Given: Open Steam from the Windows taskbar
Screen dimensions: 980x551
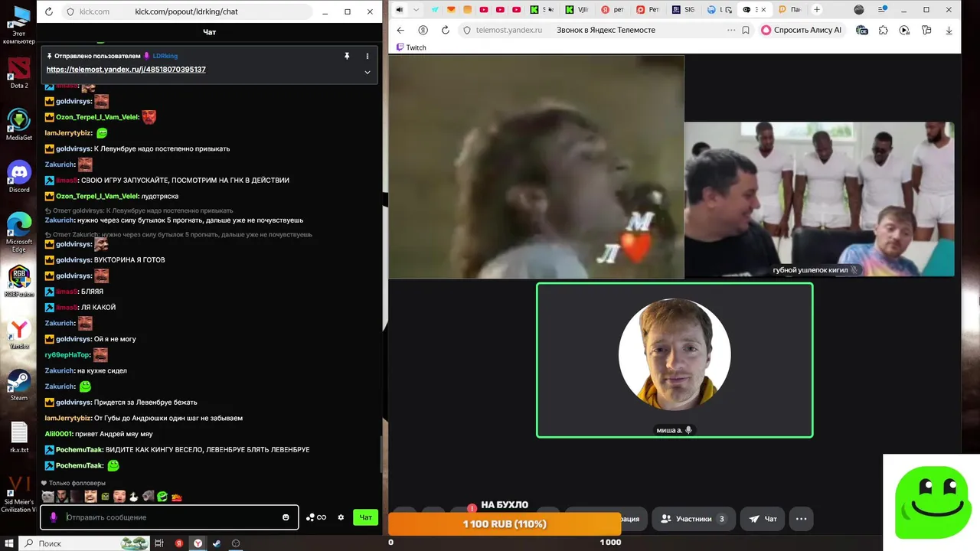Looking at the screenshot, I should [x=217, y=543].
